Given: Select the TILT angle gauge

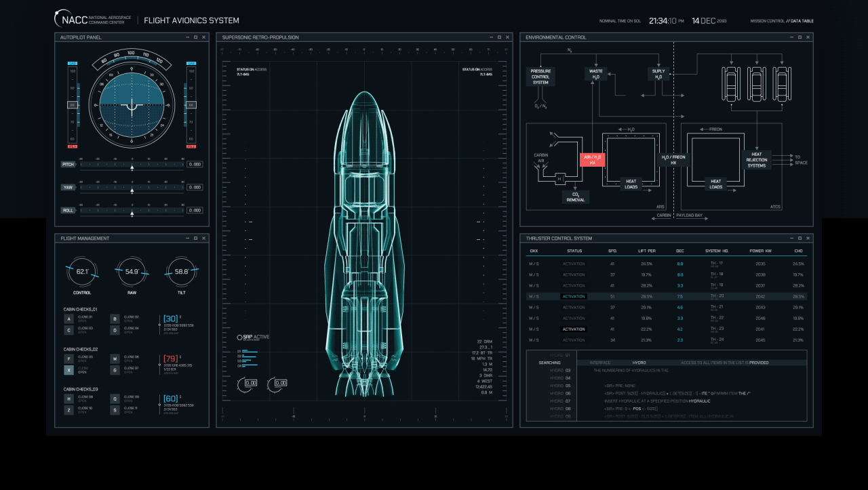Looking at the screenshot, I should pos(181,272).
